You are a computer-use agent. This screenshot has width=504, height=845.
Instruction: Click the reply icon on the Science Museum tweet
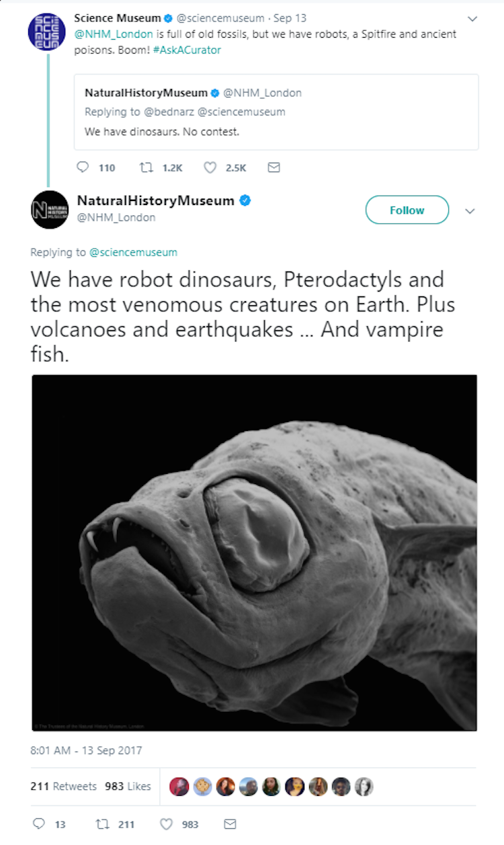(83, 167)
